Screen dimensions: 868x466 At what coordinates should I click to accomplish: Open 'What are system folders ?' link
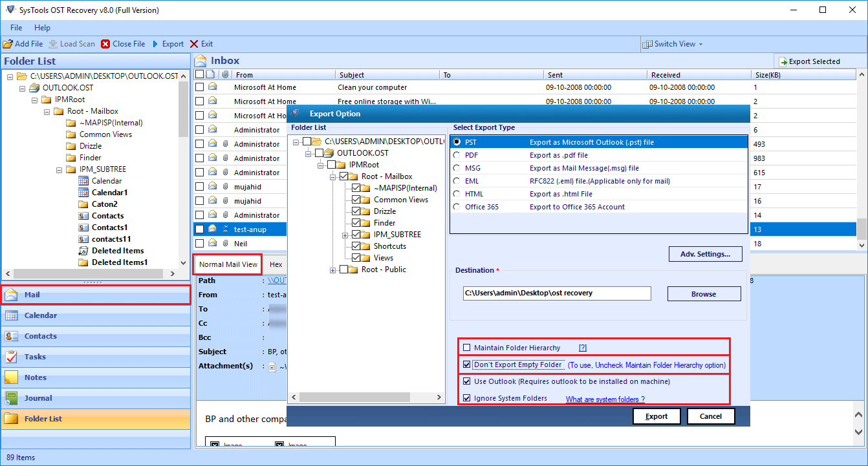click(x=605, y=399)
